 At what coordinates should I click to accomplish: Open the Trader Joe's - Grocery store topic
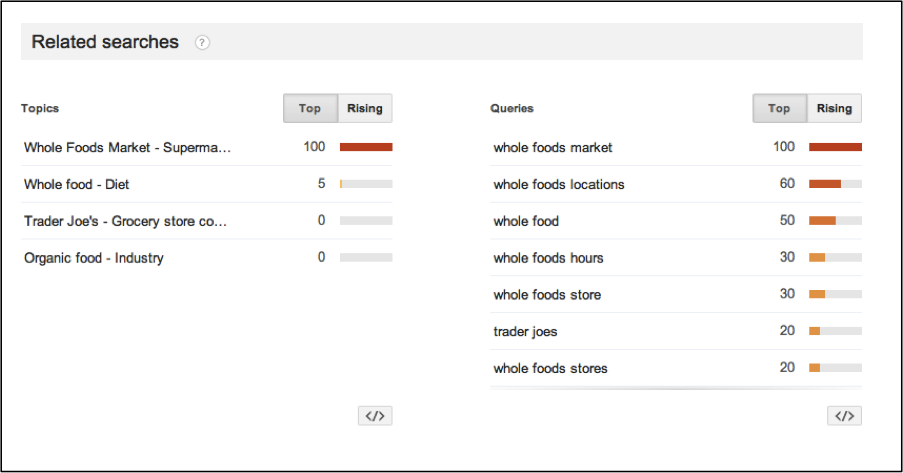[x=126, y=221]
